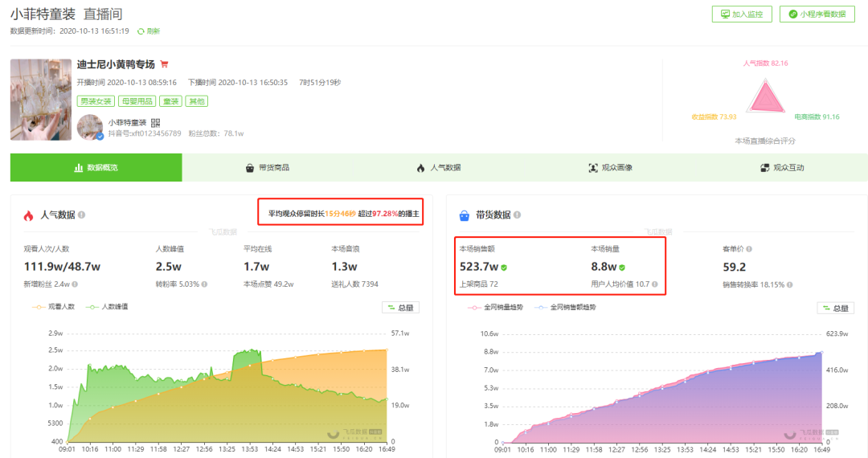This screenshot has height=458, width=868.
Task: Click the 111.9w/48.7w view count value
Action: coord(62,267)
